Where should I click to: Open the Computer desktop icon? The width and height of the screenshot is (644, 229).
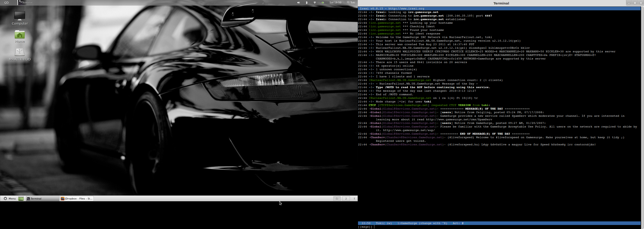pos(20,18)
